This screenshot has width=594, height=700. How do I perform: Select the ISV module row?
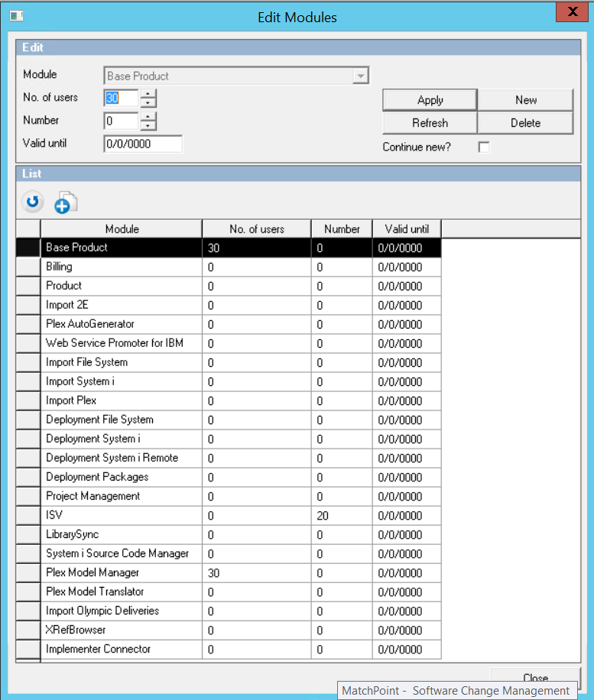229,516
